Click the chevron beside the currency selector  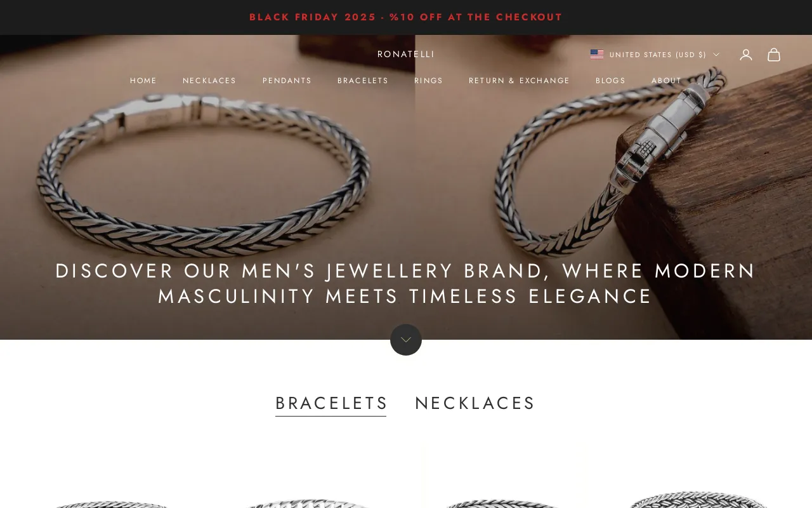716,55
